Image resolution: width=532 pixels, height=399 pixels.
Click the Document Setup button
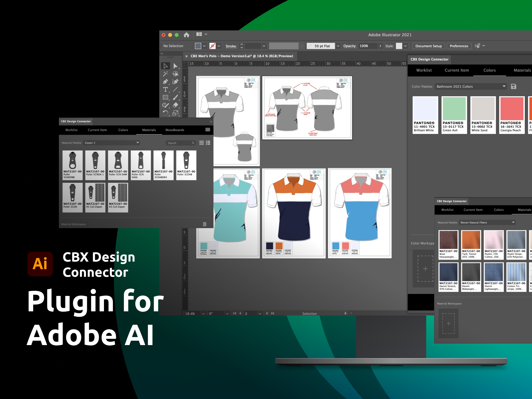429,46
